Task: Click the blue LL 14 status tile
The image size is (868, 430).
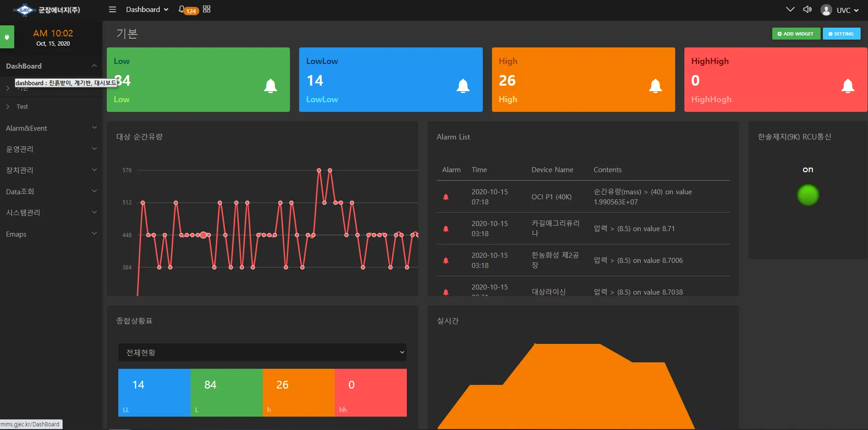Action: [x=154, y=393]
